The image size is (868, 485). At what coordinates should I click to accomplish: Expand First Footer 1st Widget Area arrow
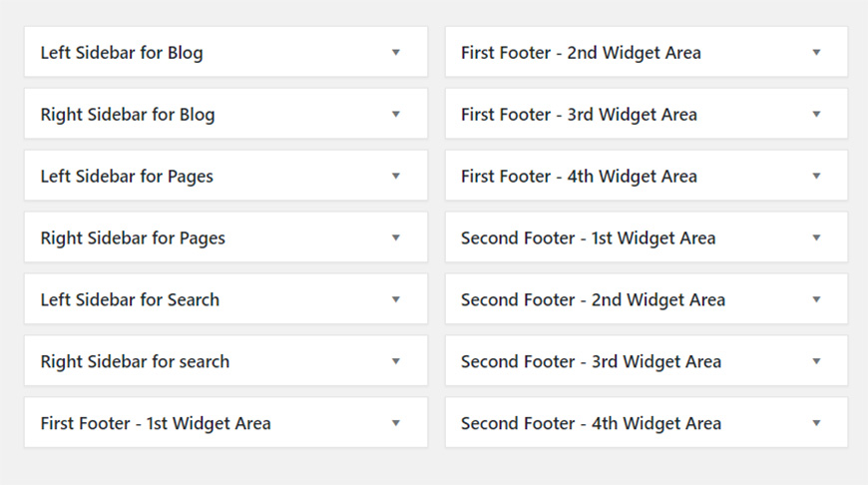[x=396, y=423]
